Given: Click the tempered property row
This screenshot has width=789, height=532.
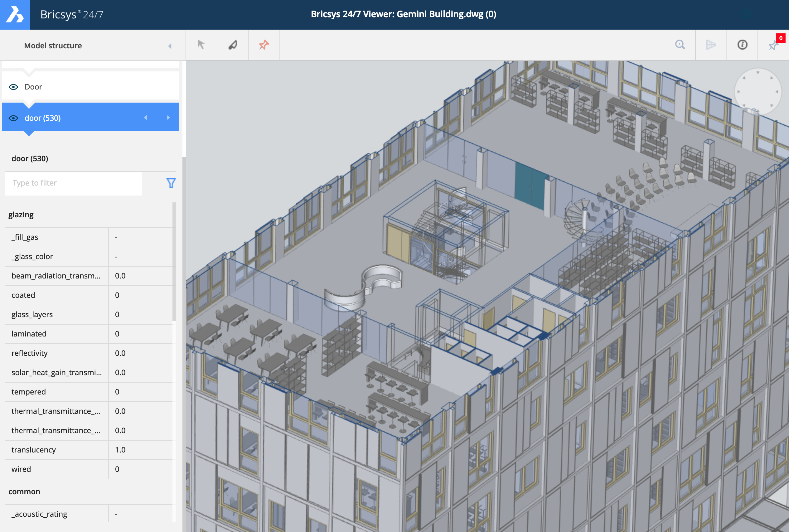Looking at the screenshot, I should 89,392.
